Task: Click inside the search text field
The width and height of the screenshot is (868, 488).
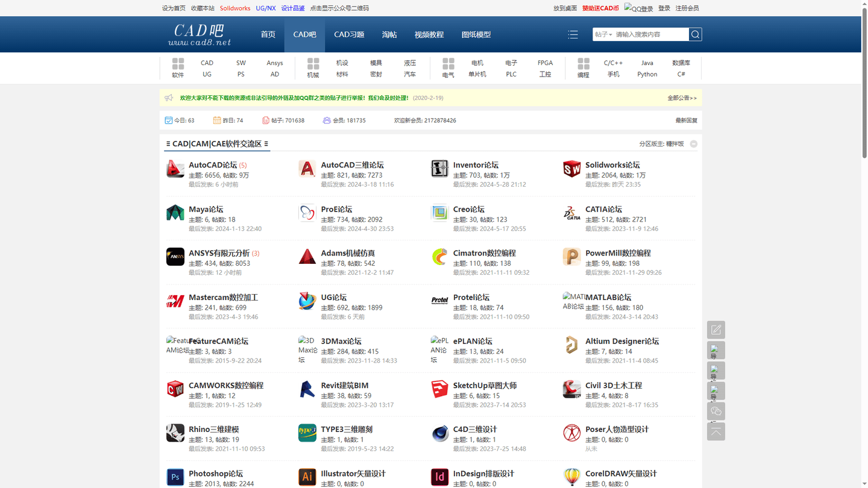Action: click(651, 34)
